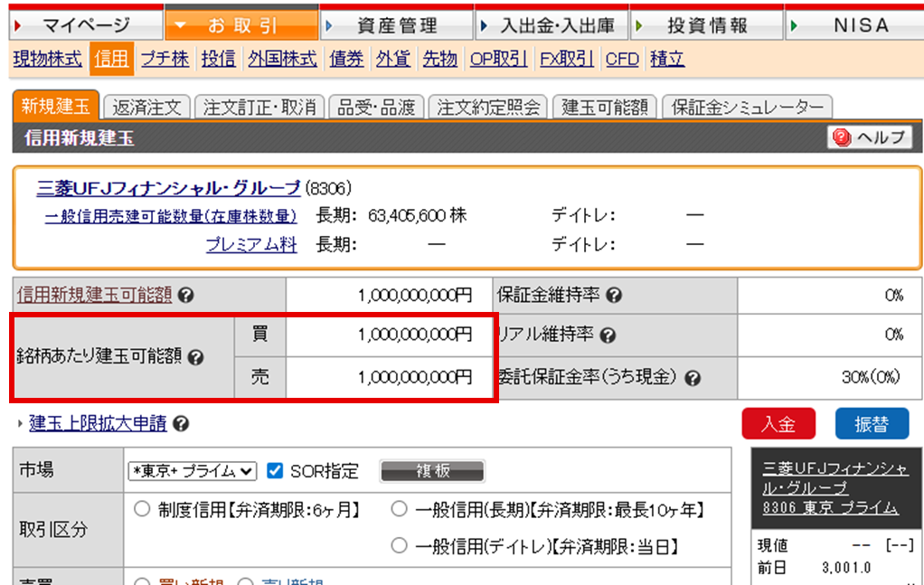Open the 市場 東京プライム dropdown
The image size is (924, 585).
[193, 471]
